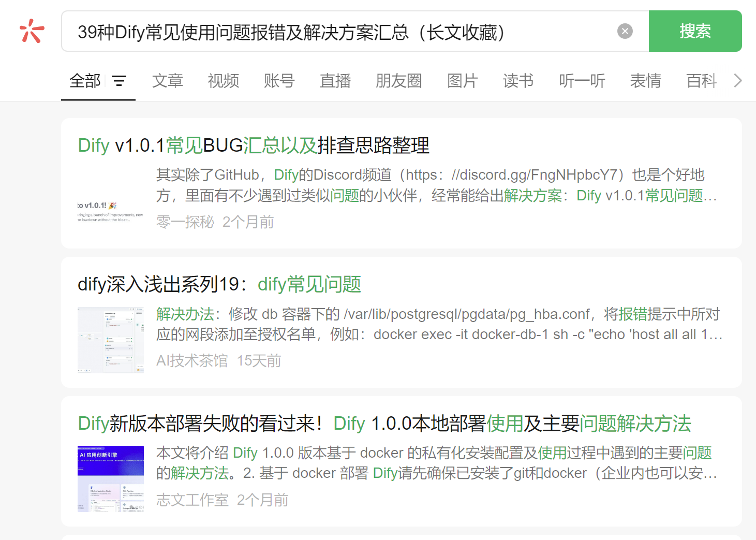Click the AI技术茶馆 author name

[192, 361]
